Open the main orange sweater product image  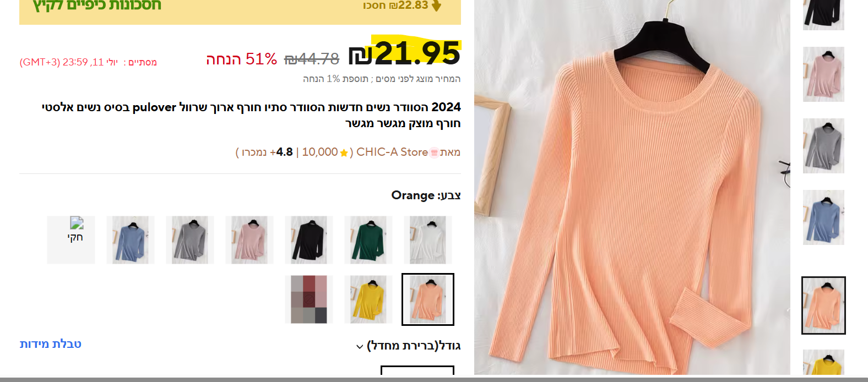pyautogui.click(x=632, y=187)
